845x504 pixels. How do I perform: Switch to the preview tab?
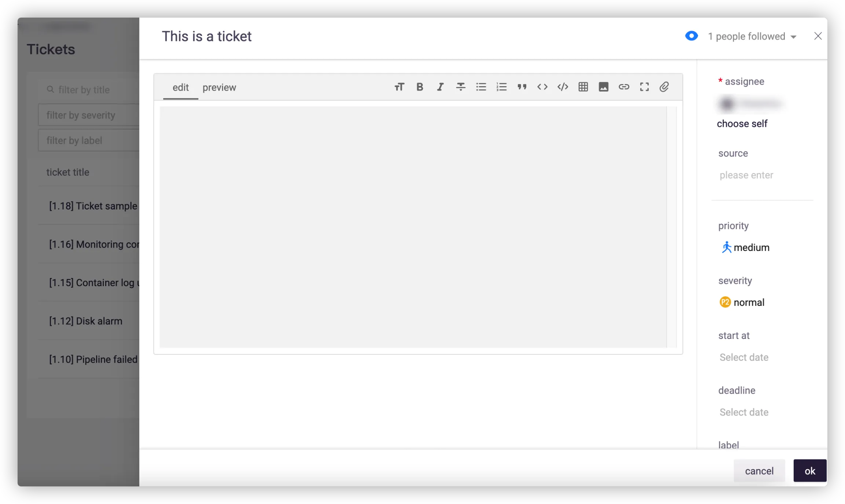point(219,87)
